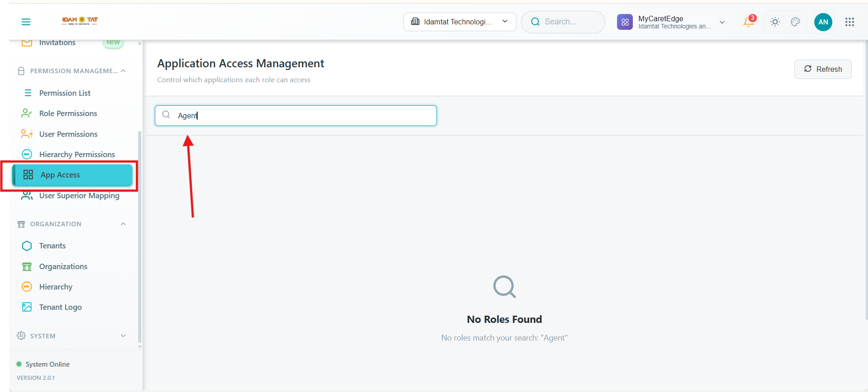Click the User Permissions icon

(27, 134)
